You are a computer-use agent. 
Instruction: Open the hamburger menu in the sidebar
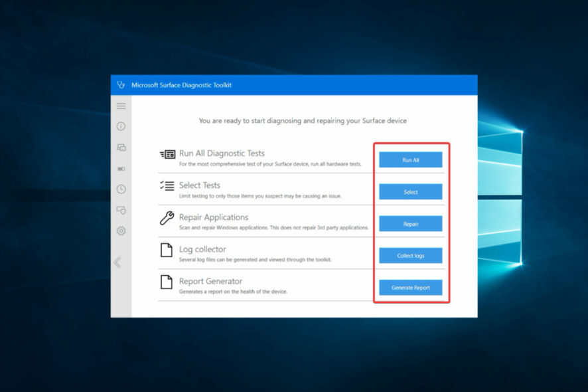(121, 106)
